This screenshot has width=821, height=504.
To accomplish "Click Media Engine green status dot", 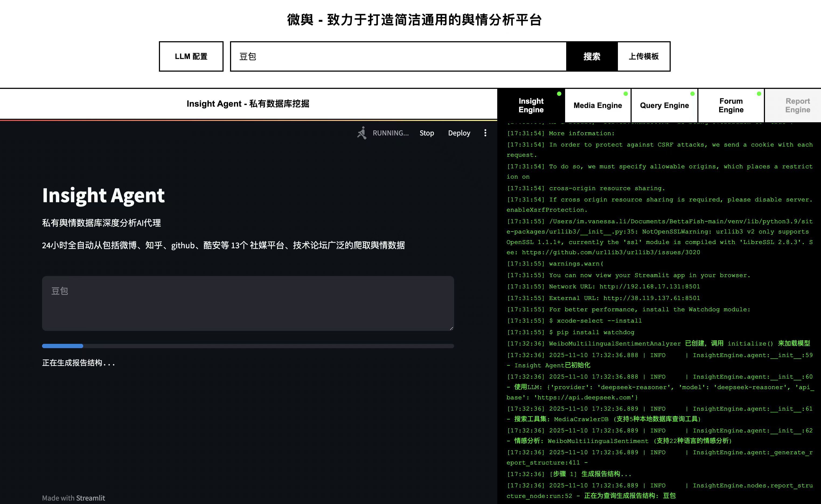I will coord(626,94).
